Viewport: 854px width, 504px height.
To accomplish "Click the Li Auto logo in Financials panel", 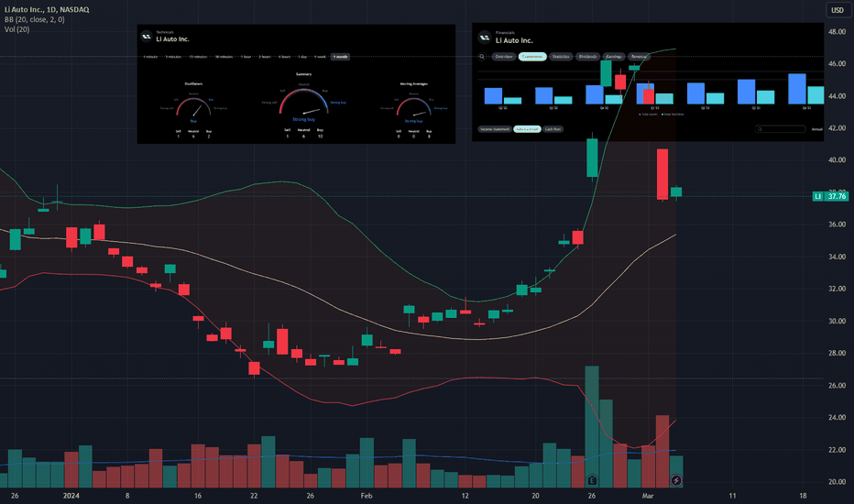I will tap(484, 38).
